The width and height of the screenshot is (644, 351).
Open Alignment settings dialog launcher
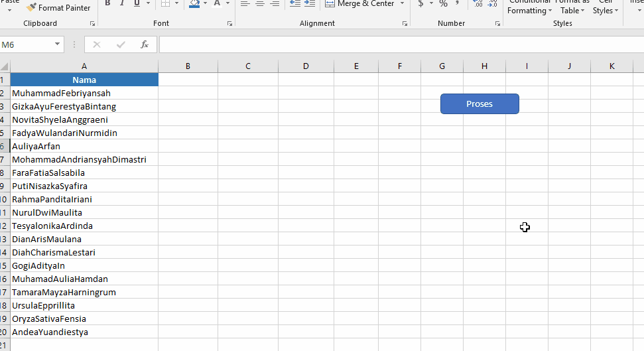405,24
